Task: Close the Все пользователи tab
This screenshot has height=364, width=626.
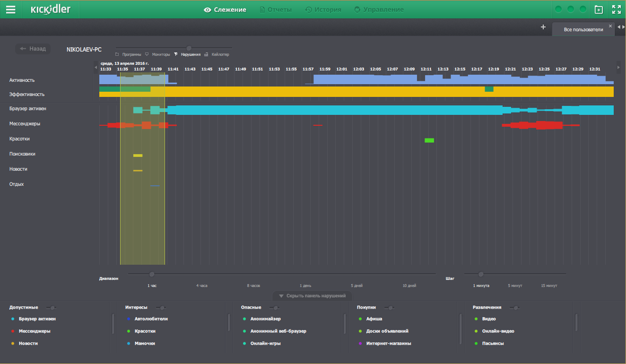Action: pos(610,26)
